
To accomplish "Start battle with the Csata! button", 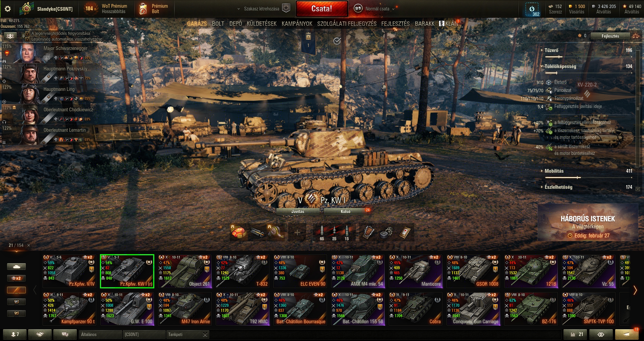I will pos(322,9).
